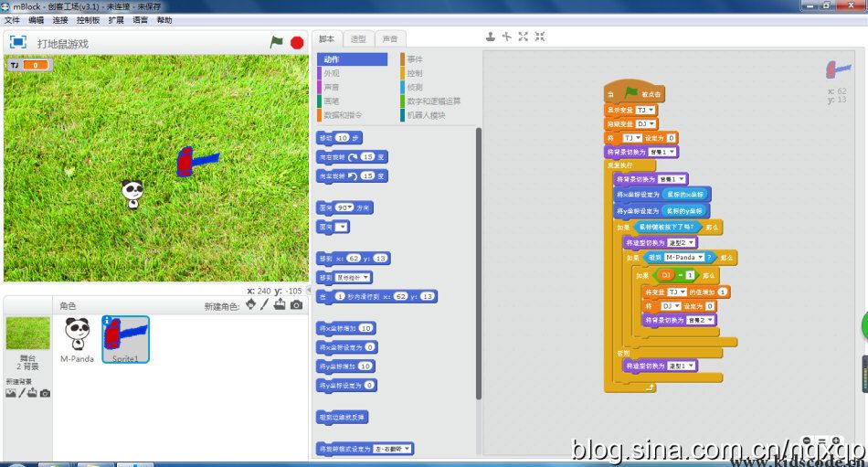The image size is (868, 467).
Task: Open the 文件 menu
Action: click(12, 20)
